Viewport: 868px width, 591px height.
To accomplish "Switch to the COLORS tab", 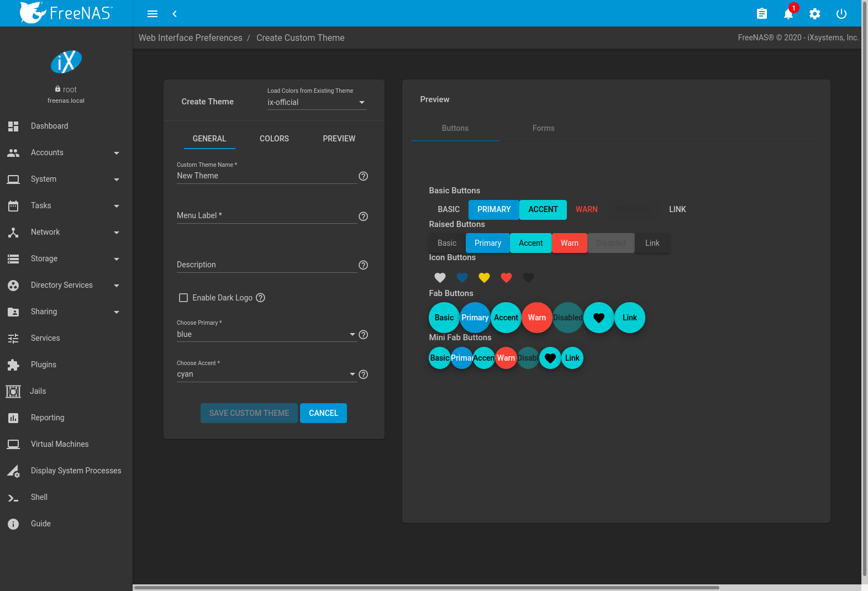I will click(x=274, y=139).
